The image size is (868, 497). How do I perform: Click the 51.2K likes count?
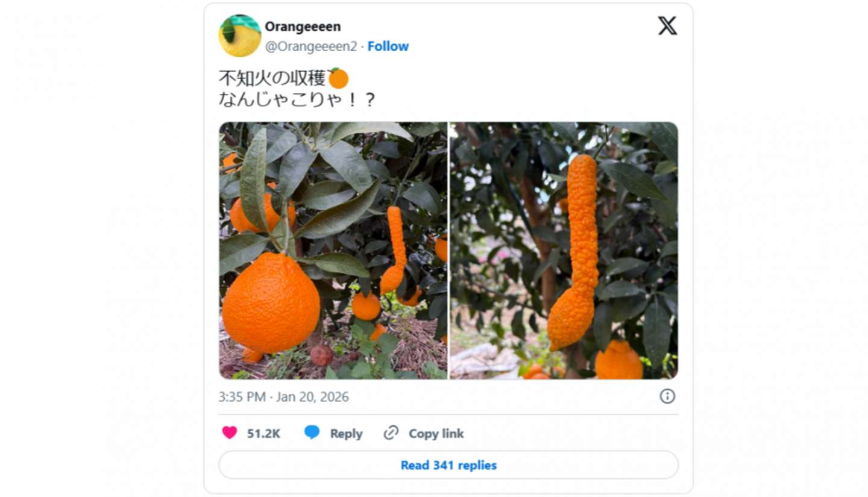click(x=263, y=433)
